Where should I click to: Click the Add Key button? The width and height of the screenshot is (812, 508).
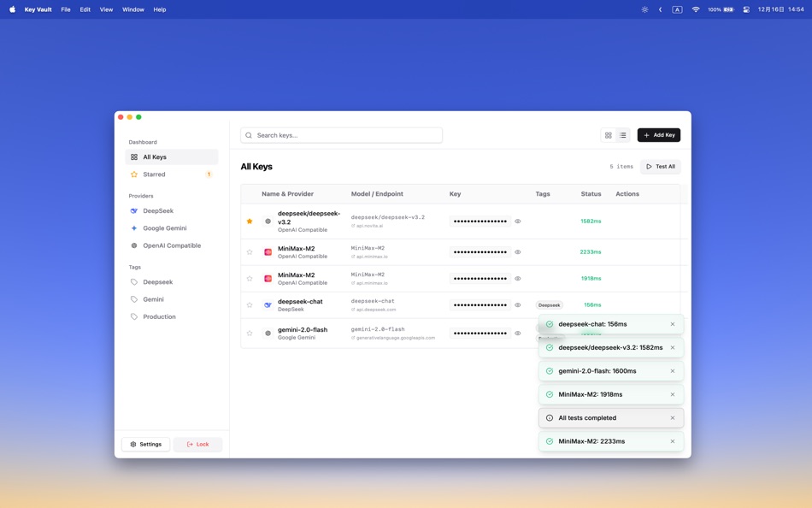(659, 135)
